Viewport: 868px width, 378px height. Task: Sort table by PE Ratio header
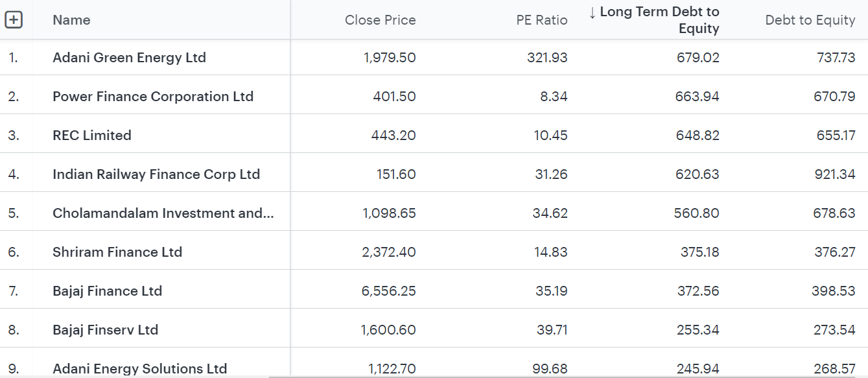point(541,20)
